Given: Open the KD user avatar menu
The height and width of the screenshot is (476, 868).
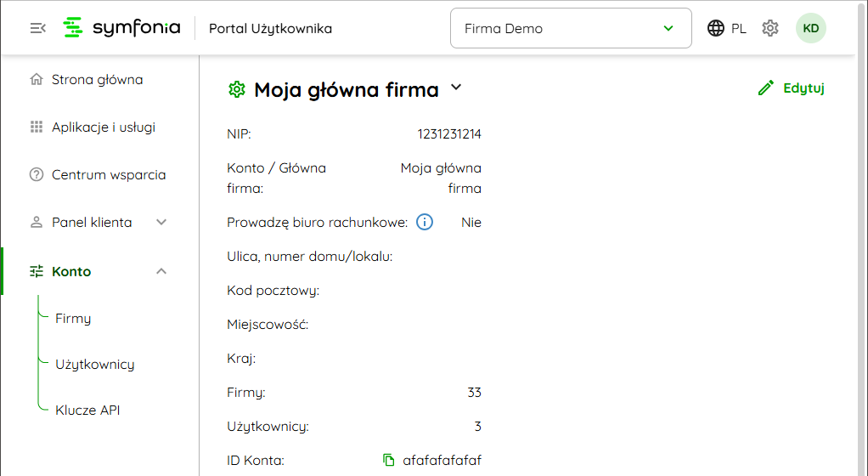Looking at the screenshot, I should click(811, 28).
